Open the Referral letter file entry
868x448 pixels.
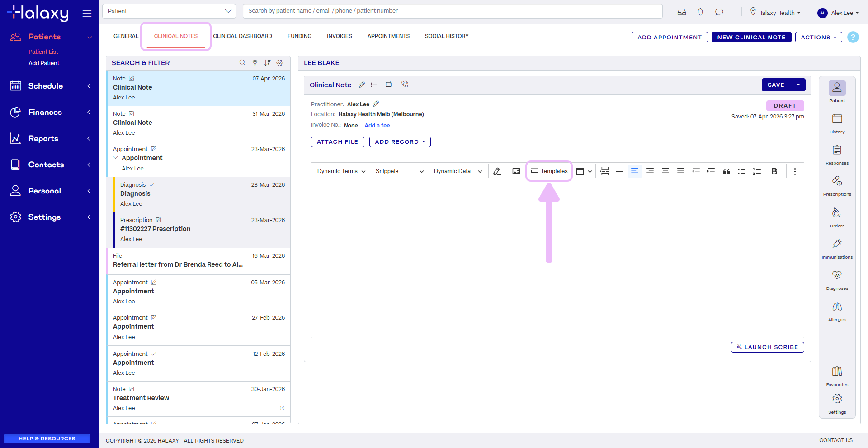point(199,261)
